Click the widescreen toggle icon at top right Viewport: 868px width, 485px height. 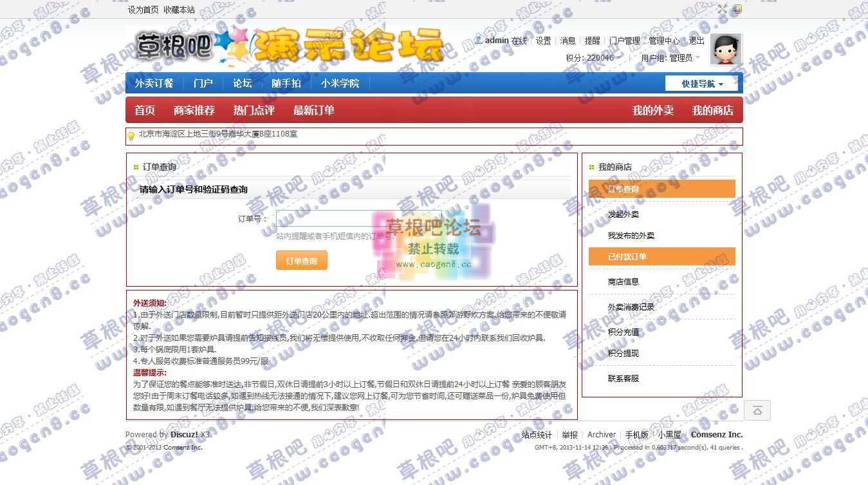coord(722,8)
